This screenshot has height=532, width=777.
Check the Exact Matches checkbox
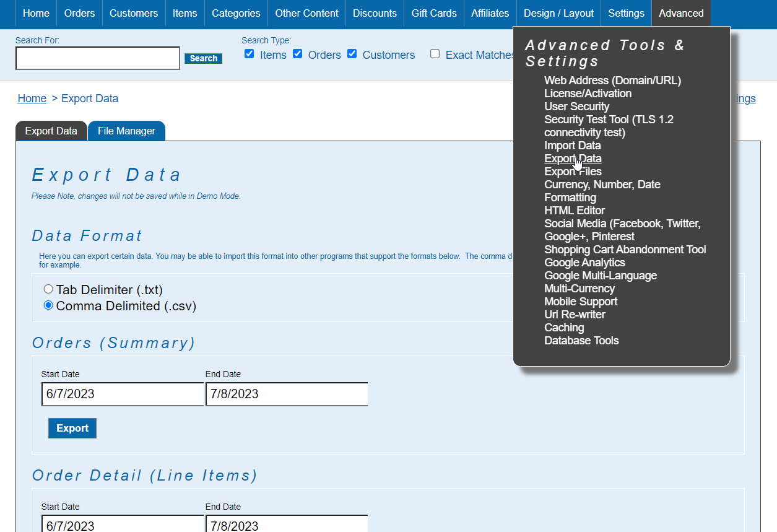click(x=435, y=54)
